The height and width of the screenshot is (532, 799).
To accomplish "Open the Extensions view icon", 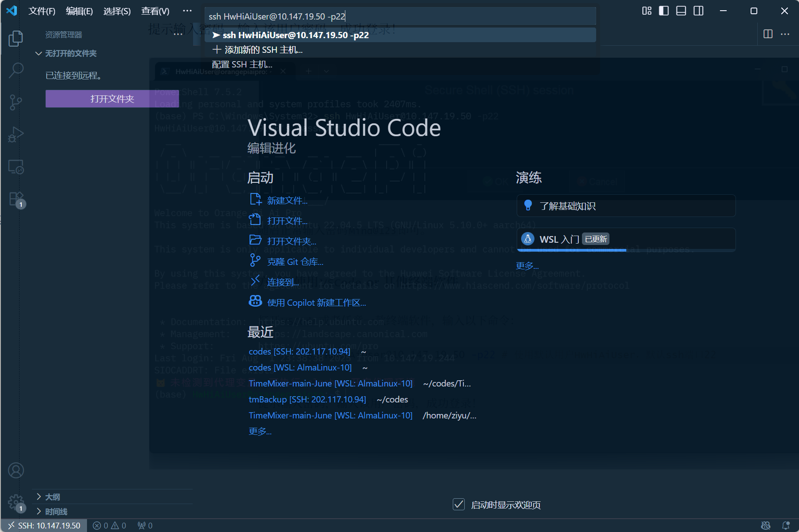I will pos(16,199).
